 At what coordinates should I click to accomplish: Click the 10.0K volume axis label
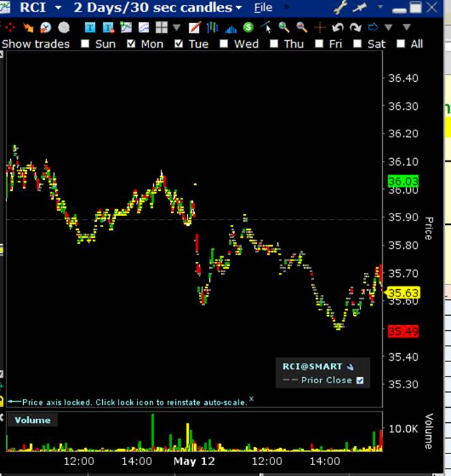[403, 429]
